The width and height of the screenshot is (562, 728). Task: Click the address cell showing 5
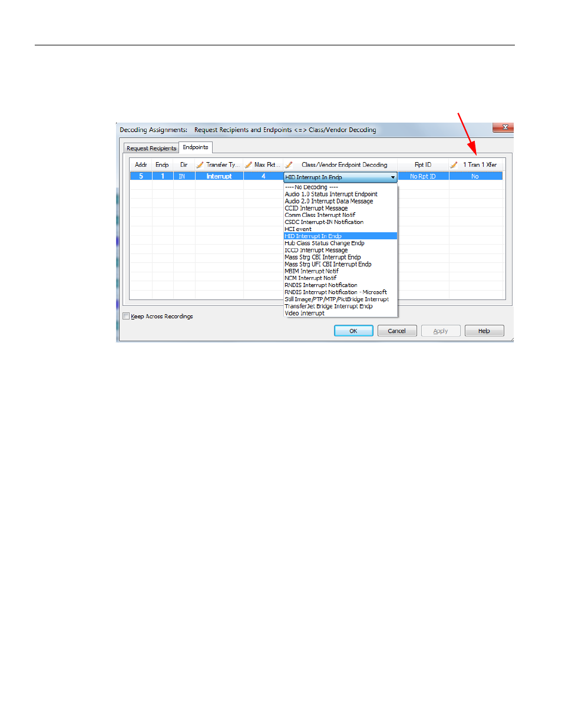[x=141, y=176]
